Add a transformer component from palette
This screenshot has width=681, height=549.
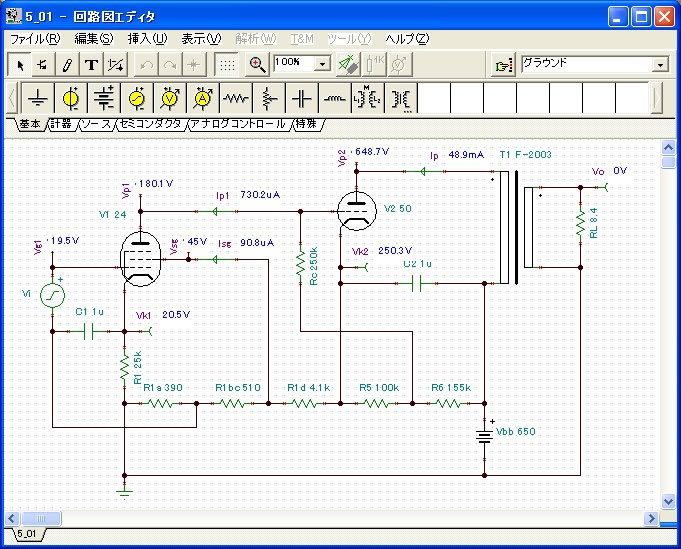tap(368, 99)
